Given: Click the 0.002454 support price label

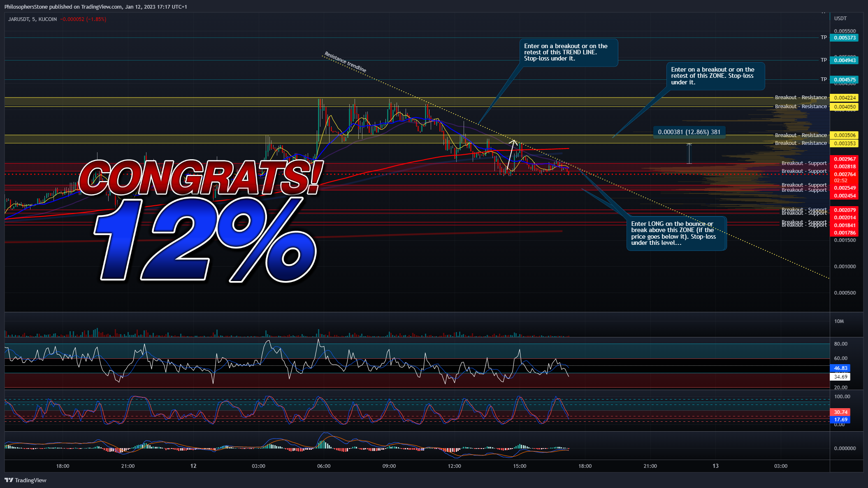Looking at the screenshot, I should 844,196.
